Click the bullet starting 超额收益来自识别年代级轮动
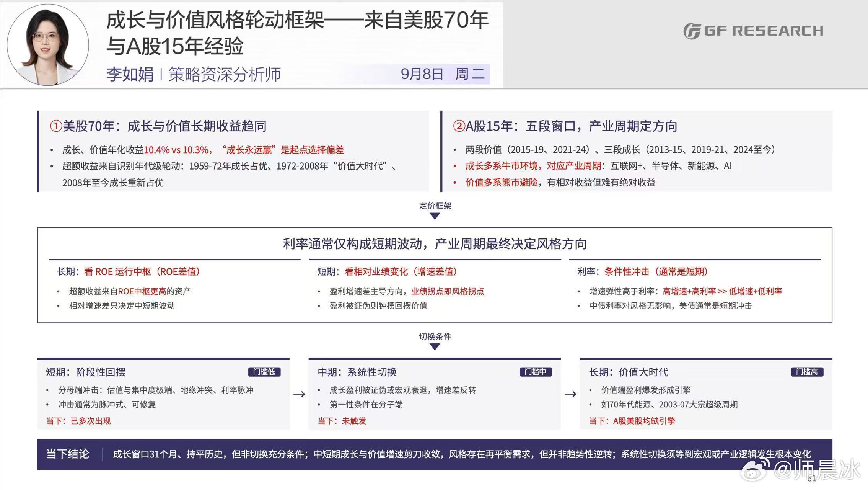868x490 pixels. click(x=230, y=174)
